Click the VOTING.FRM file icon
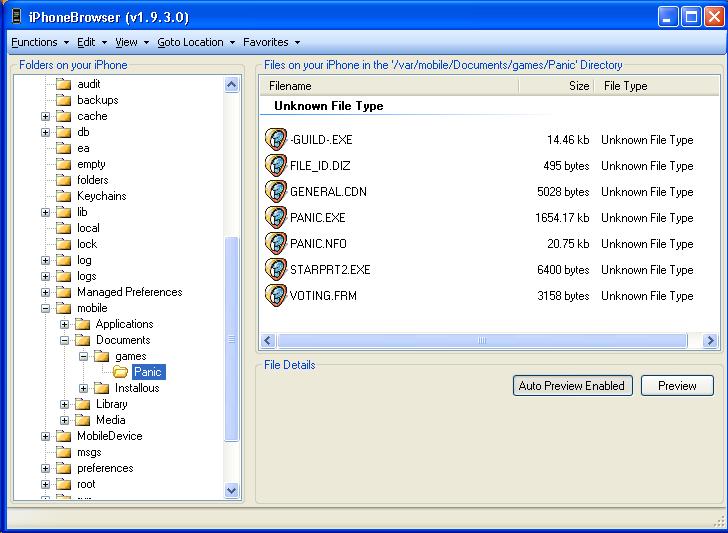This screenshot has height=533, width=728. point(276,296)
